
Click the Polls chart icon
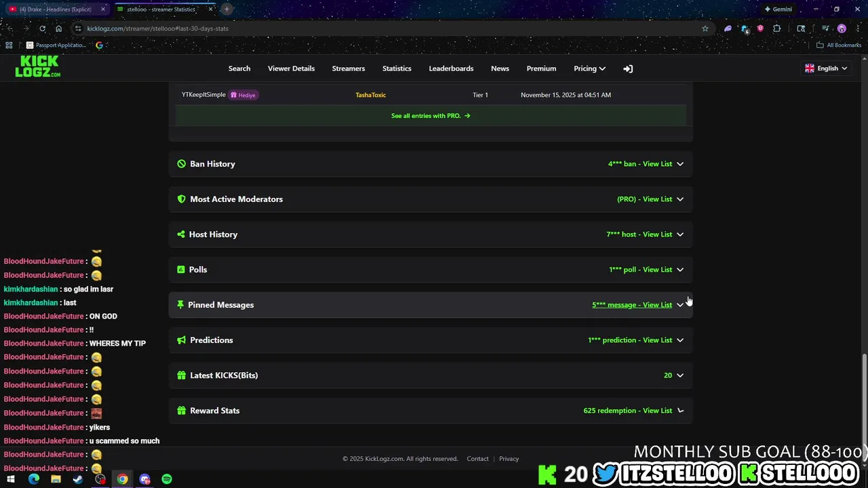point(181,270)
